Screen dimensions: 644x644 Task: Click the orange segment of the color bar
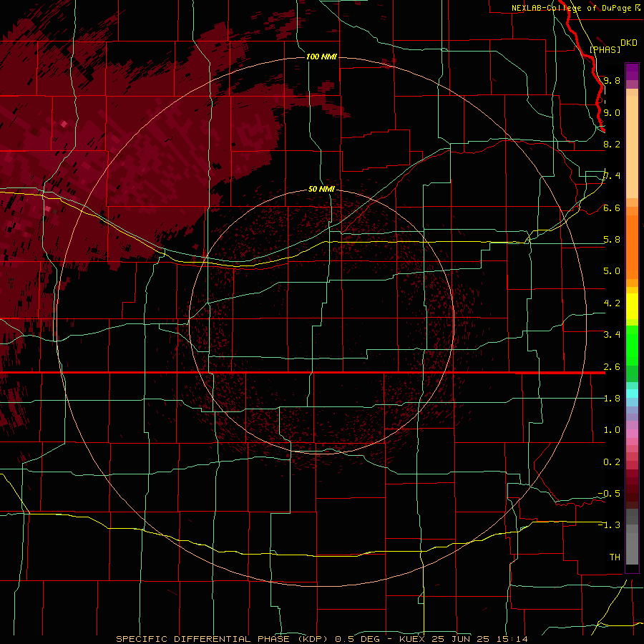coord(632,246)
